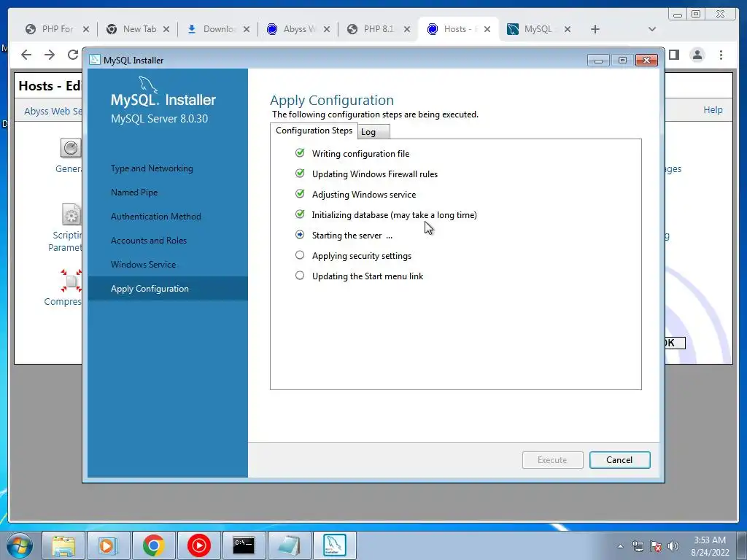Select Authentication Method in the sidebar

[x=156, y=217]
